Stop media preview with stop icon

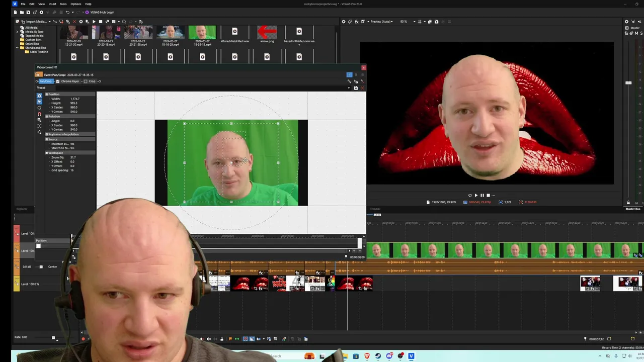point(101,22)
